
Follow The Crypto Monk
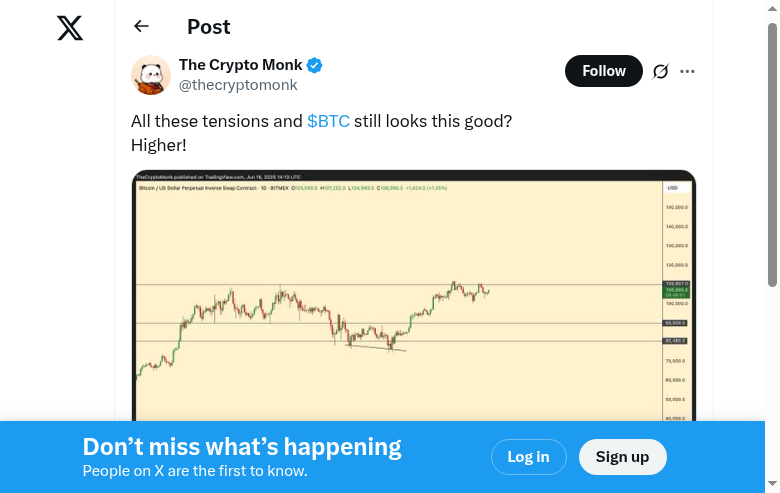pyautogui.click(x=603, y=71)
